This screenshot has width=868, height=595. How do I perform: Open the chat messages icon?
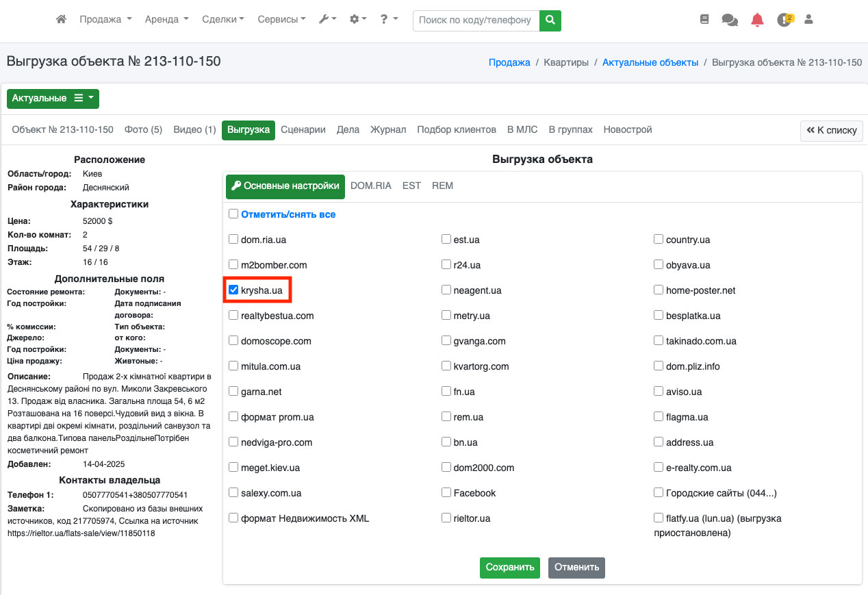tap(730, 20)
